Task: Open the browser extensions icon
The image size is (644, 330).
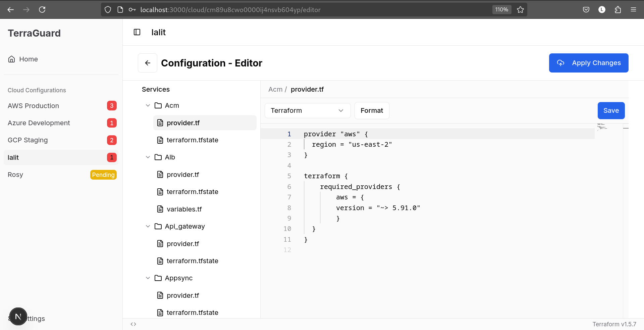Action: [618, 10]
